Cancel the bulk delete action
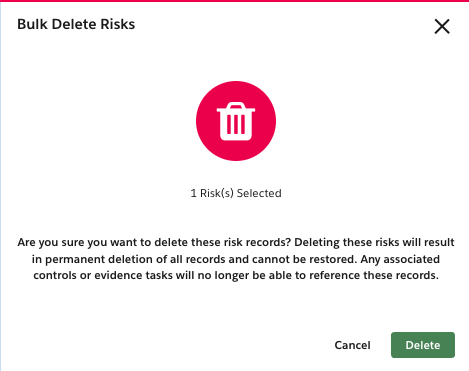Viewport: 469px width, 371px height. pyautogui.click(x=352, y=345)
